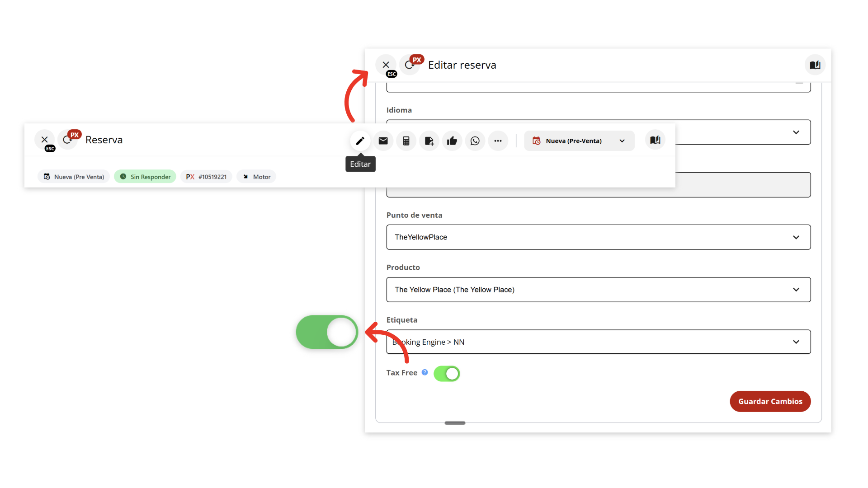Screen dimensions: 868x488
Task: Open the Nueva (Pre-Venta) status dropdown
Action: click(x=579, y=141)
